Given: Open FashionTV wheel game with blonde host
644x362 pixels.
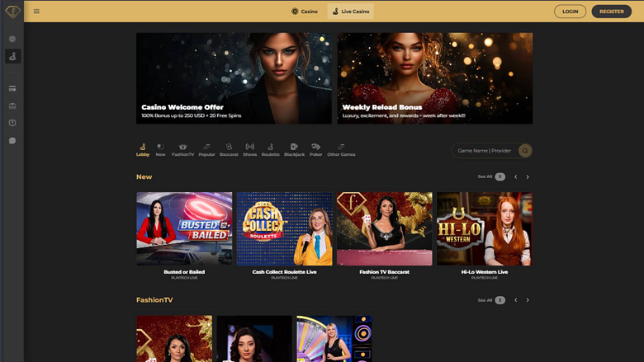Looking at the screenshot, I should pyautogui.click(x=334, y=339).
